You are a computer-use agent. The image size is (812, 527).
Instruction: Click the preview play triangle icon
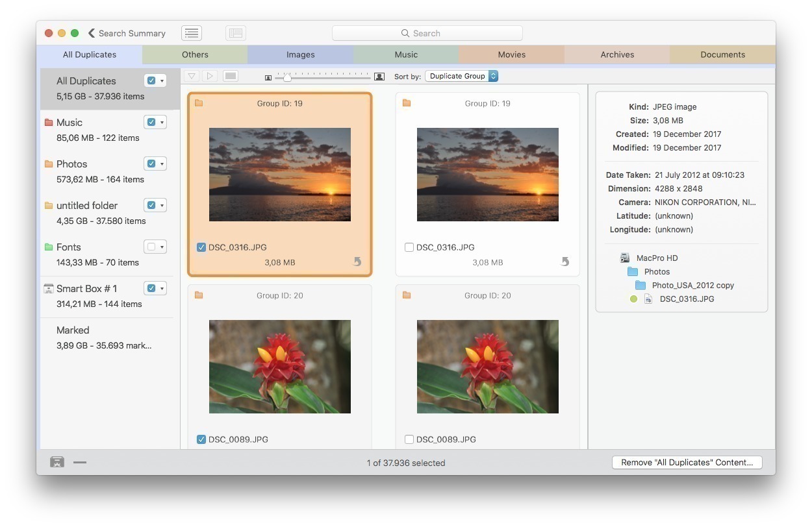209,76
